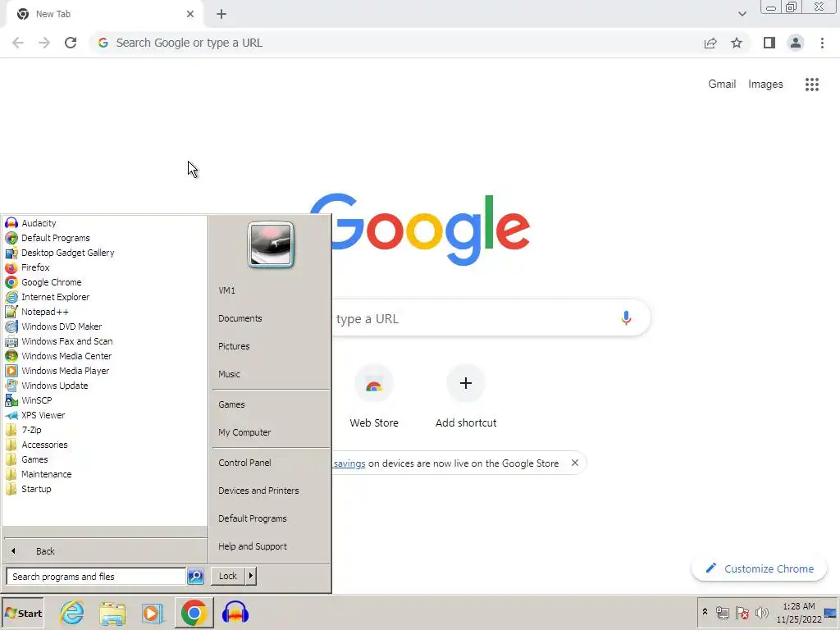Open Internet Explorer from the taskbar
Image resolution: width=840 pixels, height=630 pixels.
(72, 613)
